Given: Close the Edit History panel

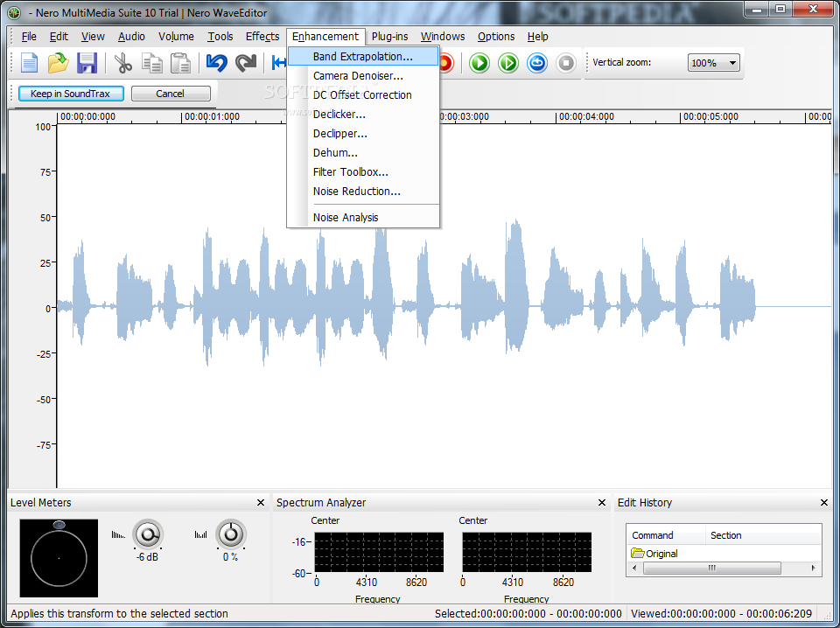Looking at the screenshot, I should (824, 503).
